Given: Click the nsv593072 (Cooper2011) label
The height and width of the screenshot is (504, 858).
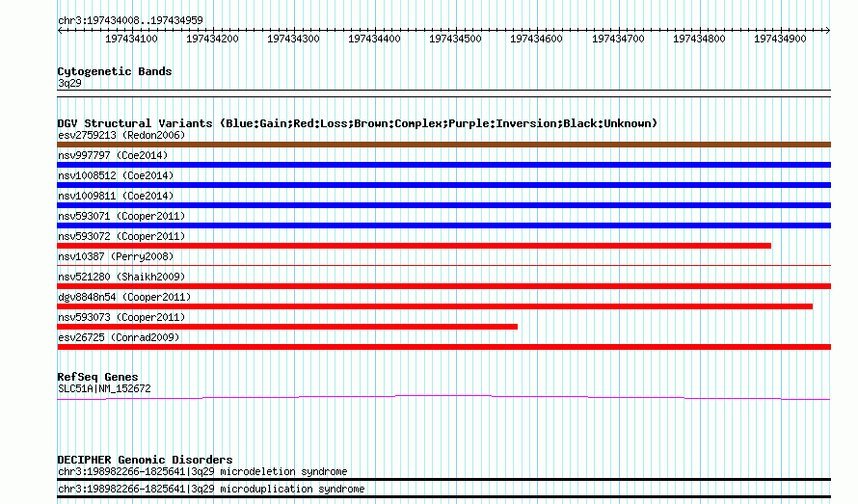Looking at the screenshot, I should tap(121, 236).
